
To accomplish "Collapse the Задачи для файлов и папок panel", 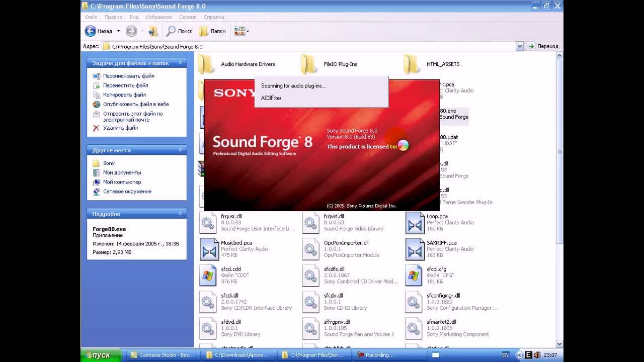I will click(180, 63).
